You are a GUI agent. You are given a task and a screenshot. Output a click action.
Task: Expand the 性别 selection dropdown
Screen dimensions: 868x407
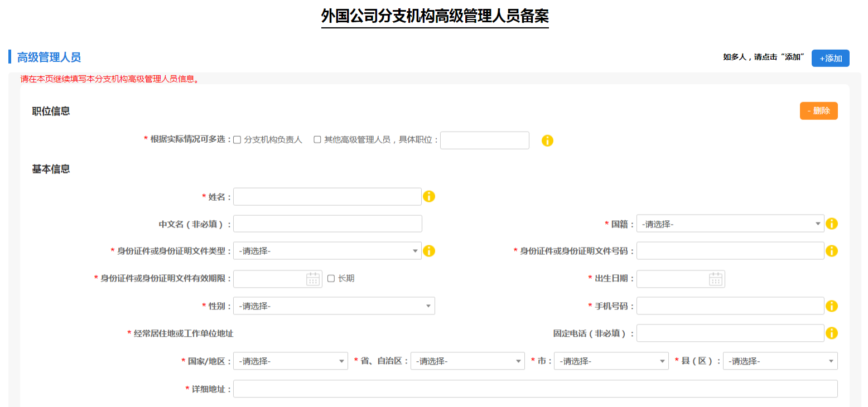(x=334, y=306)
